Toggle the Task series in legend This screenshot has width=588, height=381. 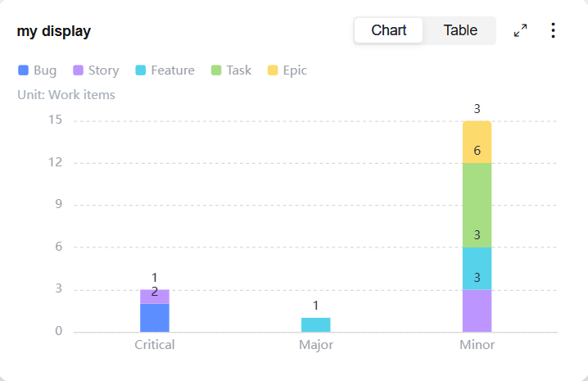231,70
